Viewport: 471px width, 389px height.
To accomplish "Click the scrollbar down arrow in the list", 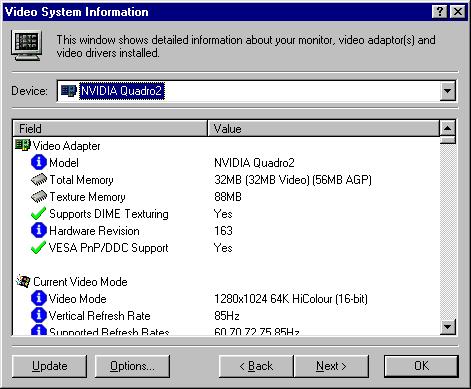I will click(448, 327).
